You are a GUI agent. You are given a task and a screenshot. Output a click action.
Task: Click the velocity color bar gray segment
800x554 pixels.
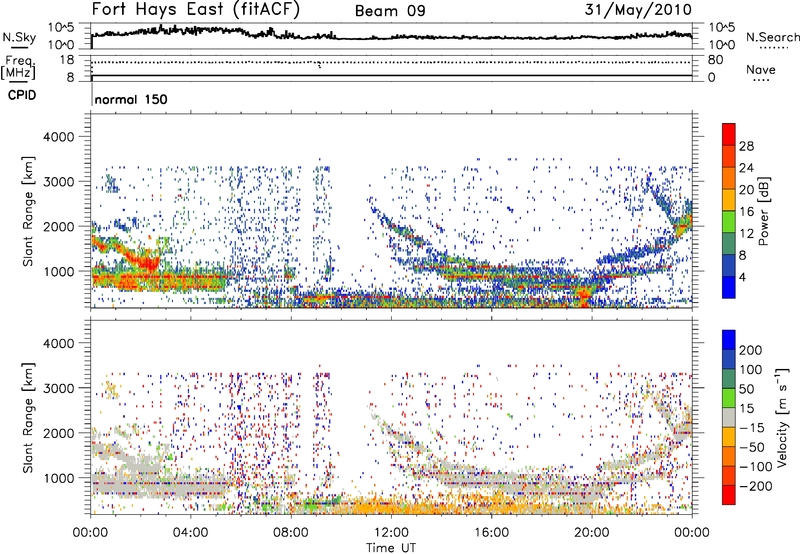point(729,417)
